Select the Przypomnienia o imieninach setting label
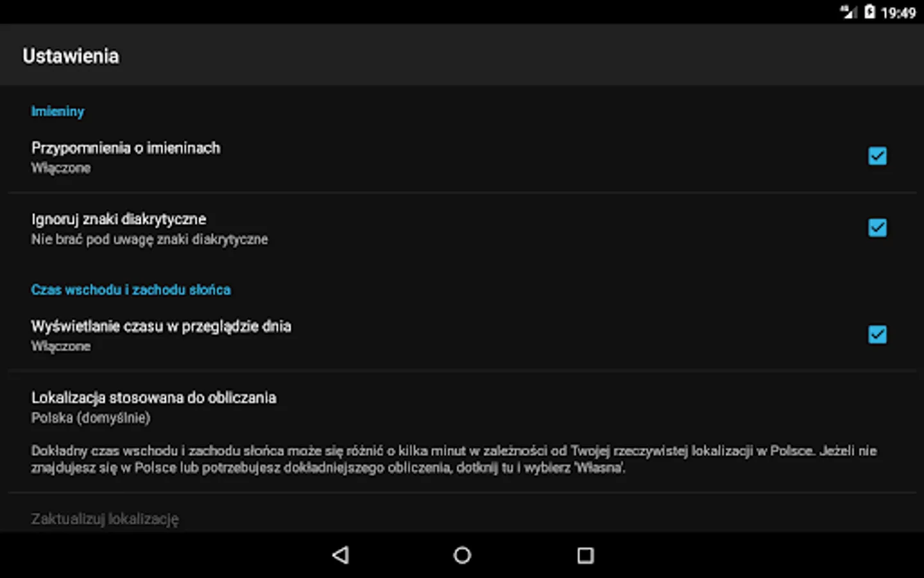The width and height of the screenshot is (924, 578). [126, 148]
